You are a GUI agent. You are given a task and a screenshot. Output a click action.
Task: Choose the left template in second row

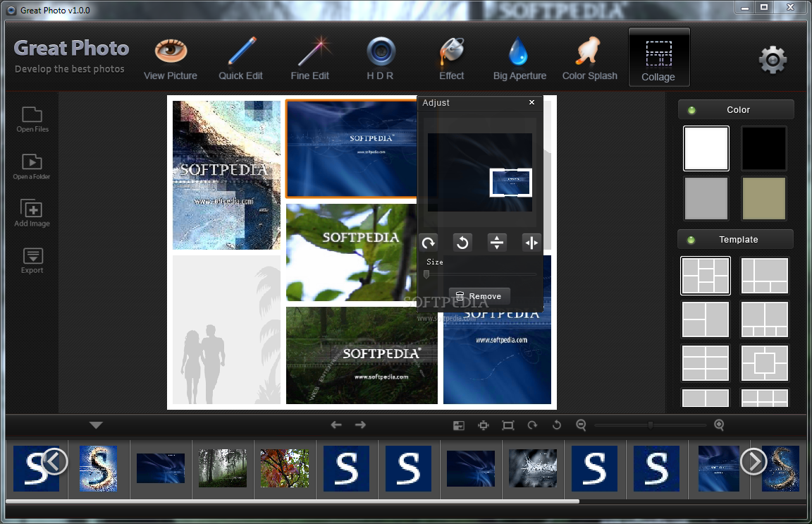(x=706, y=319)
